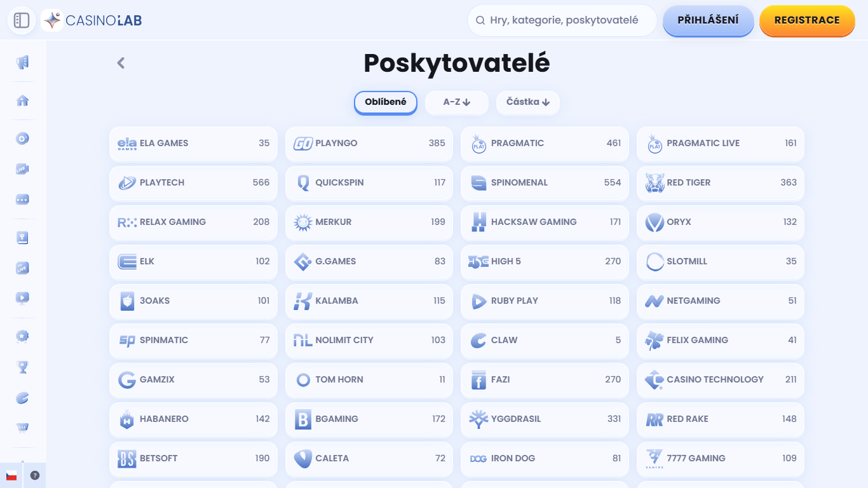The height and width of the screenshot is (488, 868).
Task: Click the Pragmatic Play logo icon
Action: point(478,144)
